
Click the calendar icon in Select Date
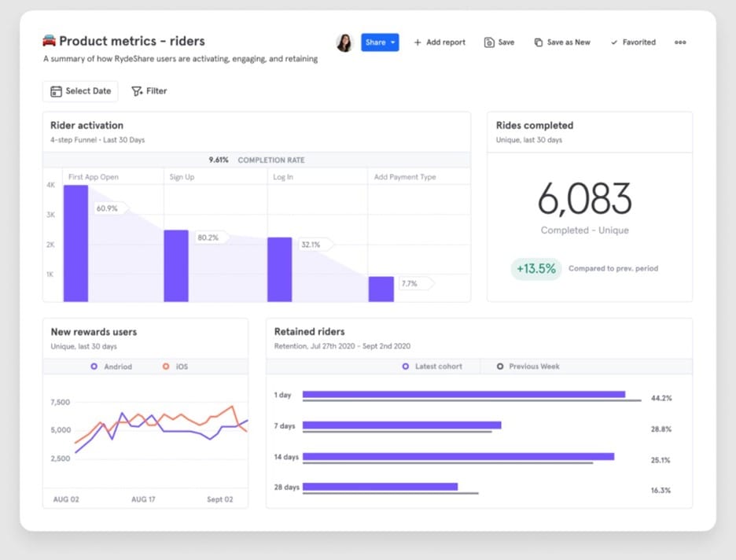(56, 91)
